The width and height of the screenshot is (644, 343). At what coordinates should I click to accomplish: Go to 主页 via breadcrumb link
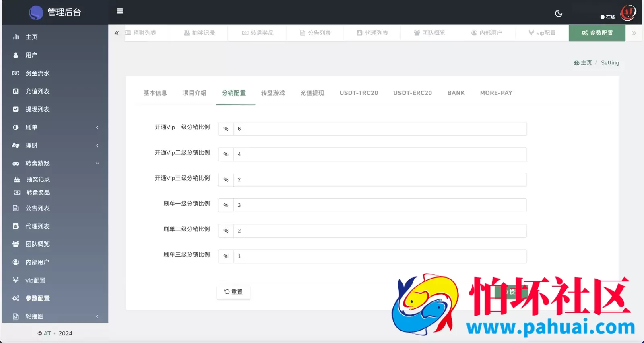[583, 63]
